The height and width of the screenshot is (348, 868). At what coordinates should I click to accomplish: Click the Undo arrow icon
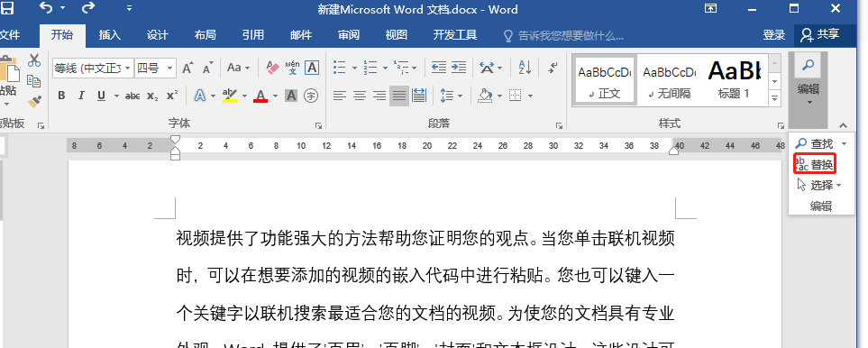[x=46, y=8]
